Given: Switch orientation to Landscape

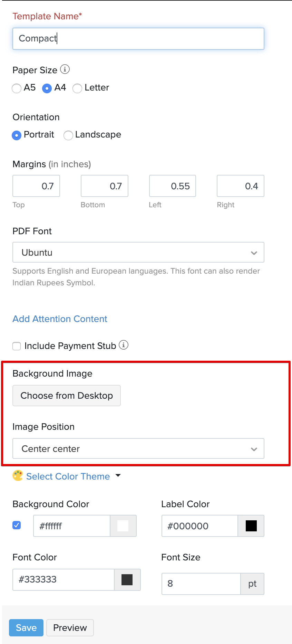Looking at the screenshot, I should 68,135.
